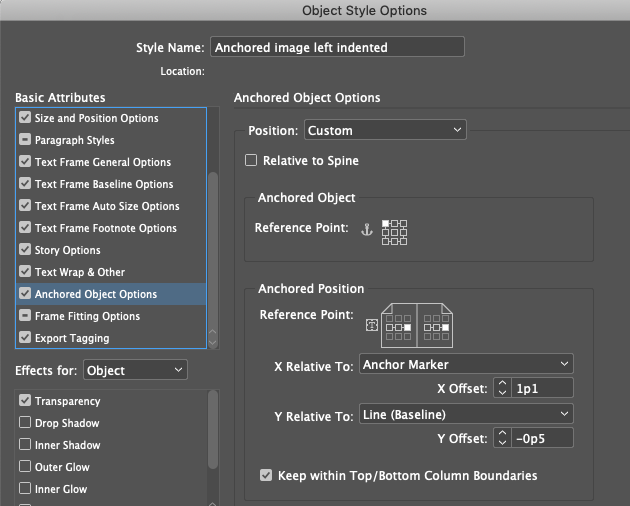Uncheck Keep within Top/Bottom Column Boundaries
Viewport: 630px width, 506px height.
point(266,475)
